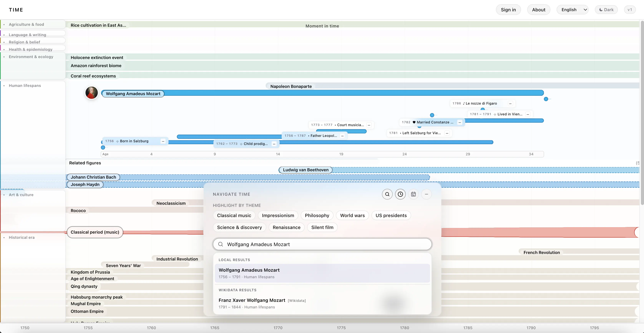Select the Habsburg monarchy peak entry
644x333 pixels.
pos(96,297)
